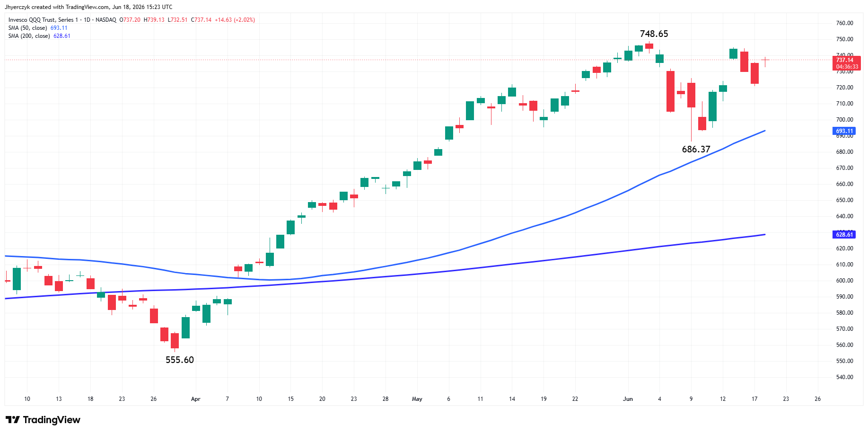Click the L732.51 low value
This screenshot has width=868, height=434.
click(178, 20)
